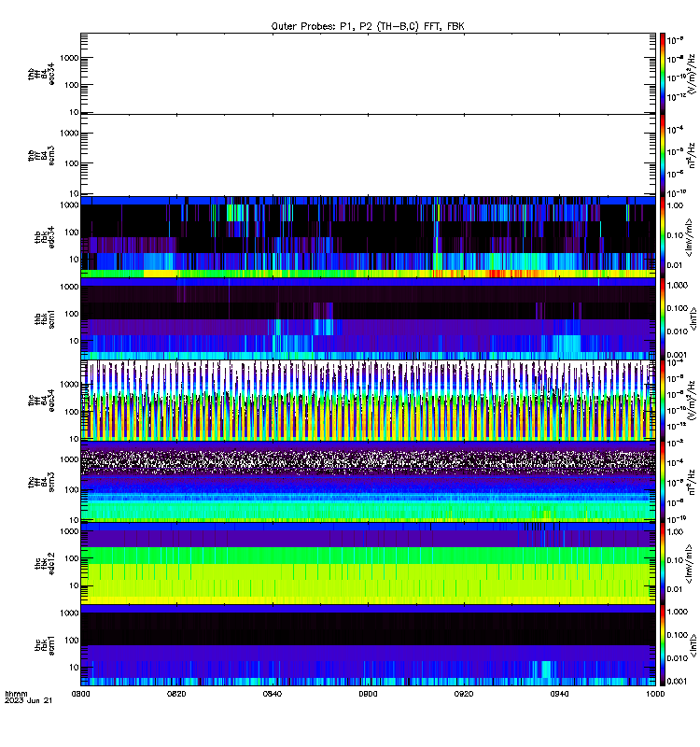The image size is (700, 747).
Task: Click the 100 tick label of the thc fbk edc12 panel
Action: [72, 558]
